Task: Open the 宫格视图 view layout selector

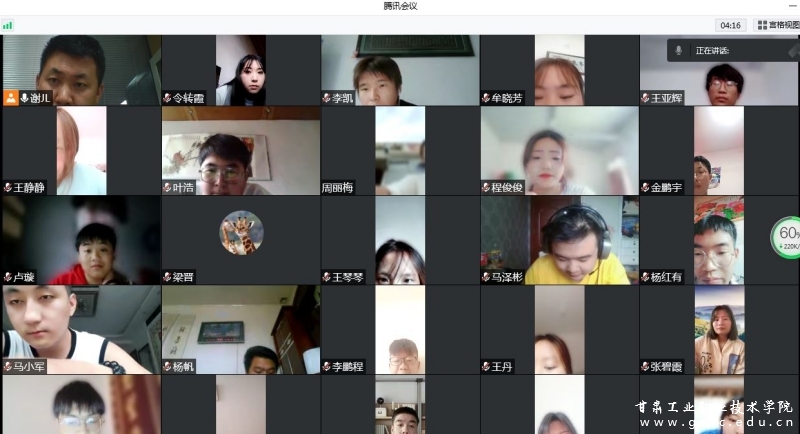Action: tap(776, 25)
